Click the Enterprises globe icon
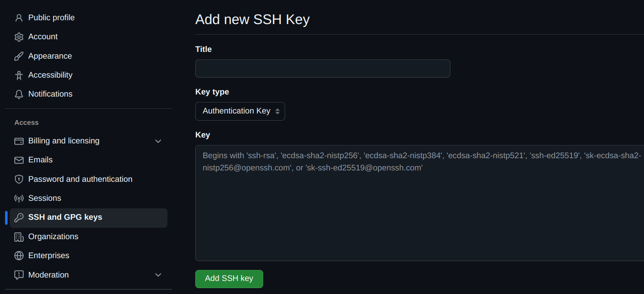Image resolution: width=644 pixels, height=294 pixels. [19, 256]
